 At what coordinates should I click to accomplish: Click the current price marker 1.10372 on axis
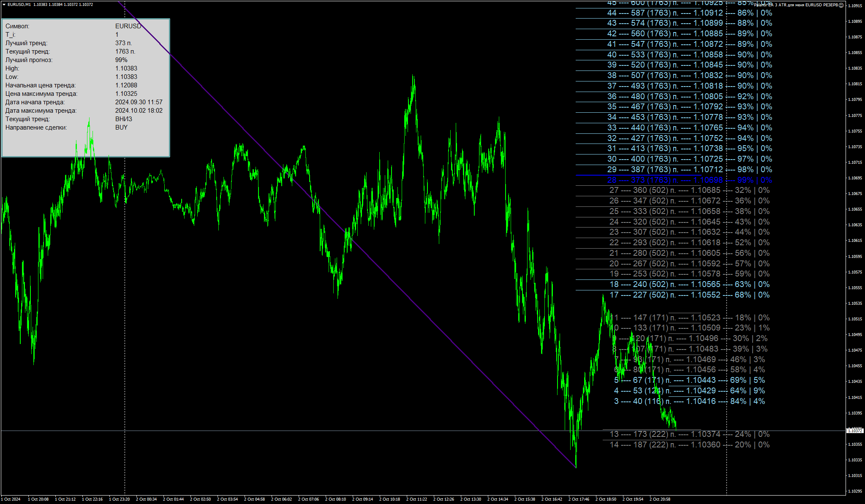click(855, 431)
